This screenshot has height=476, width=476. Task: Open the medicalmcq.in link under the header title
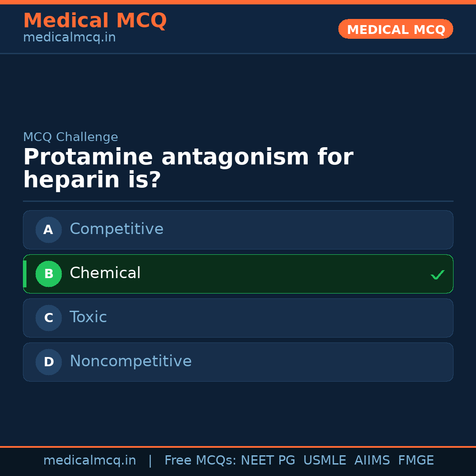(69, 38)
